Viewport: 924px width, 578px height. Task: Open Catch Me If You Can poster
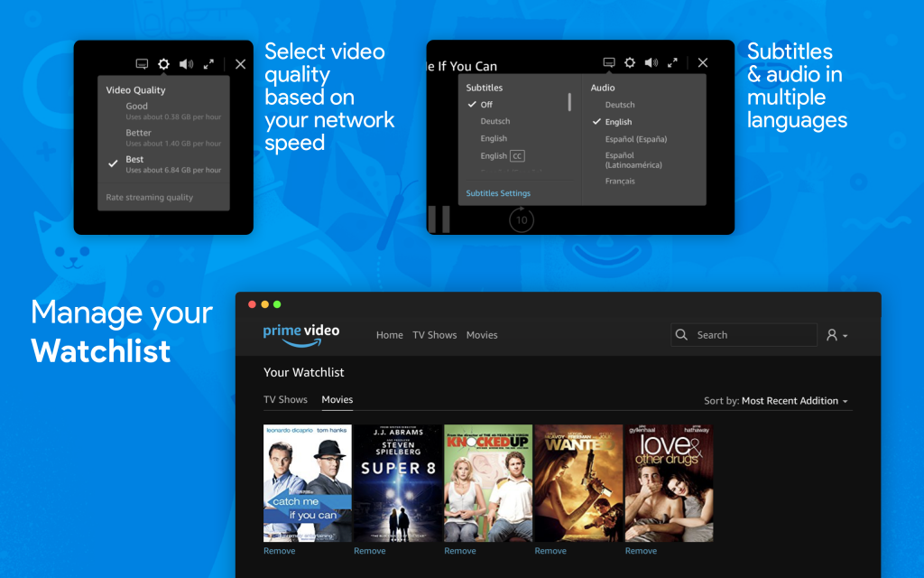pyautogui.click(x=308, y=483)
